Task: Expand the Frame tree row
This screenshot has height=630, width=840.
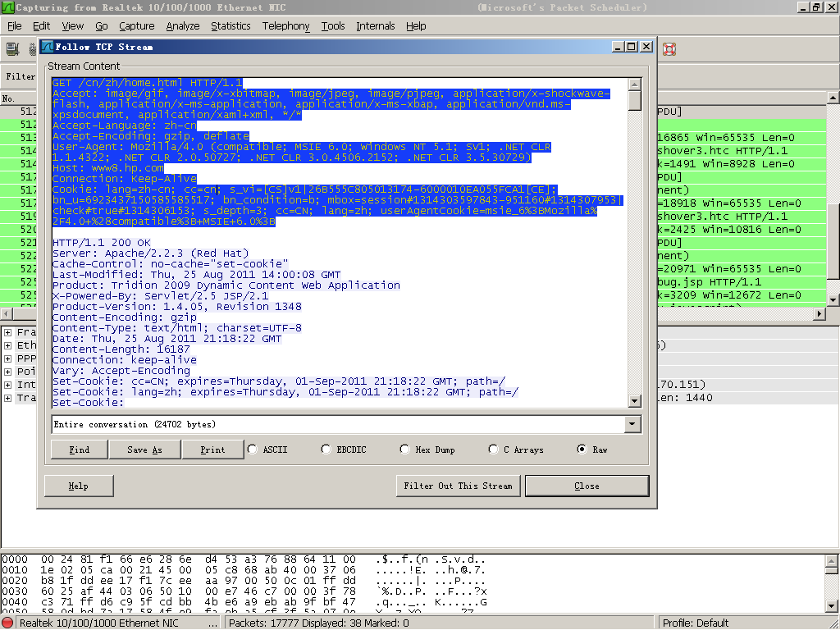Action: [x=8, y=332]
